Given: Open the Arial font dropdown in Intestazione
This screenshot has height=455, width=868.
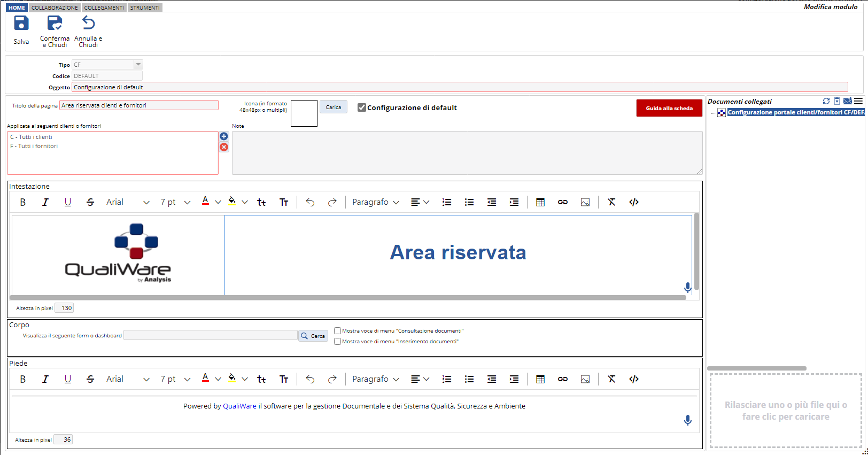Looking at the screenshot, I should pyautogui.click(x=128, y=202).
